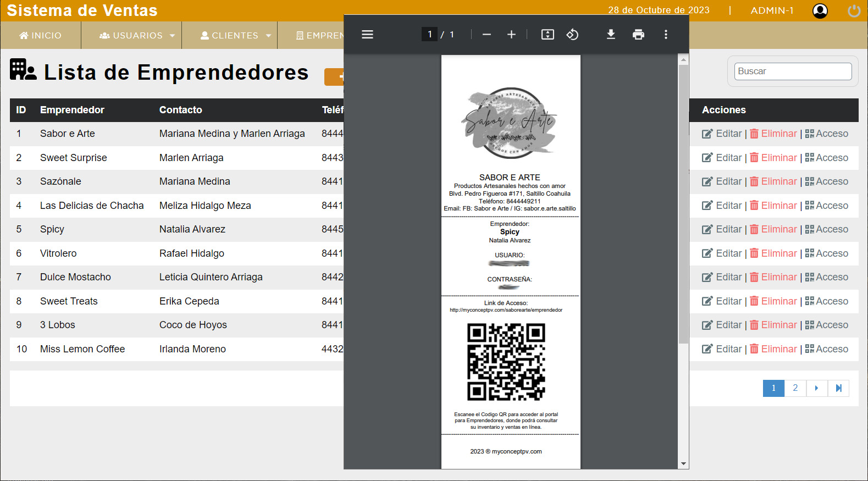Go to pagination page 1

coord(773,388)
